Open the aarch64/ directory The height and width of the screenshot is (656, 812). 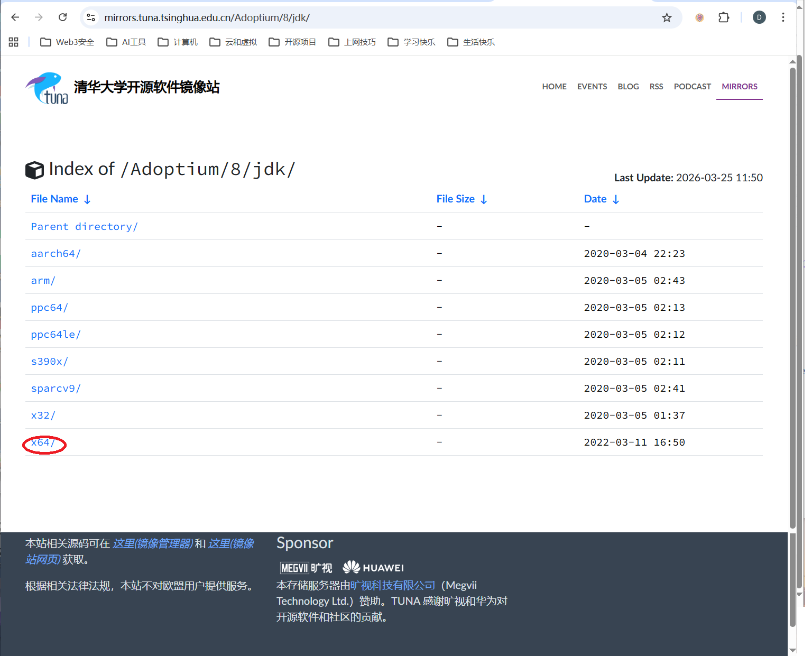[56, 254]
